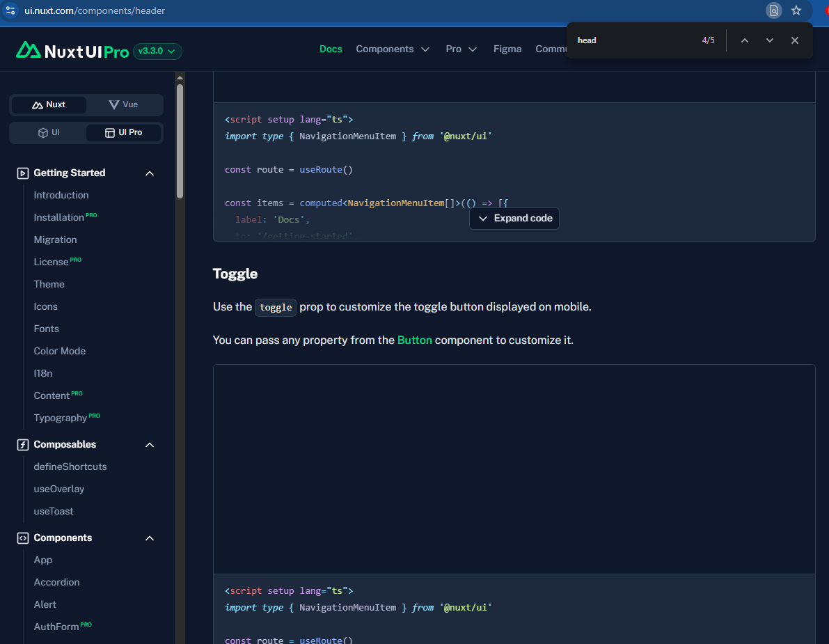The width and height of the screenshot is (829, 644).
Task: Switch framework to Vue
Action: click(123, 104)
